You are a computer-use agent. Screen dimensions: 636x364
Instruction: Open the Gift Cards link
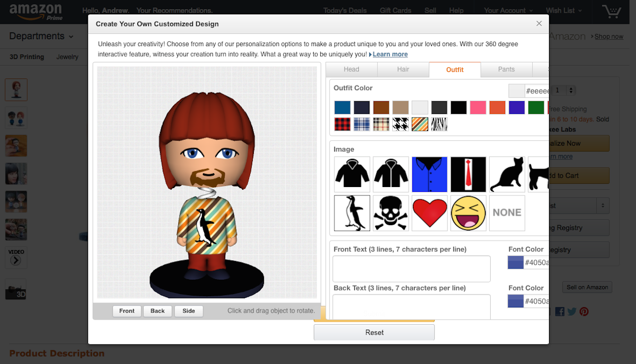(x=395, y=11)
